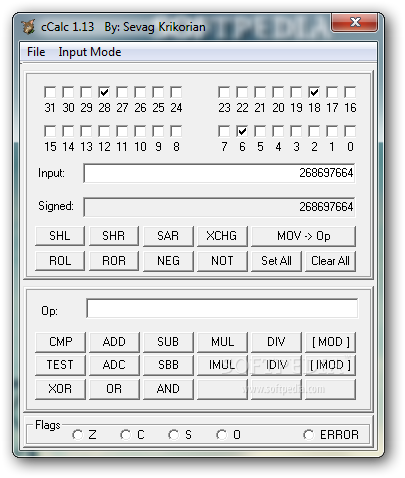
Task: Toggle bit 16 checkbox
Action: pos(350,92)
